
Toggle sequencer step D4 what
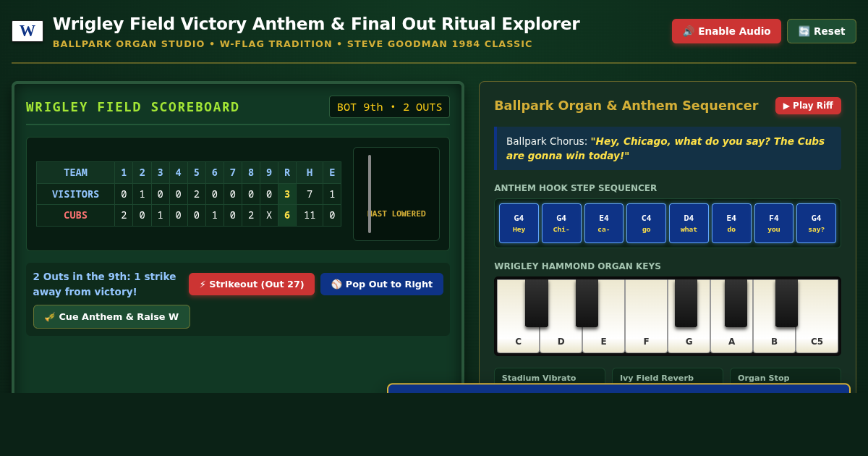click(x=689, y=223)
